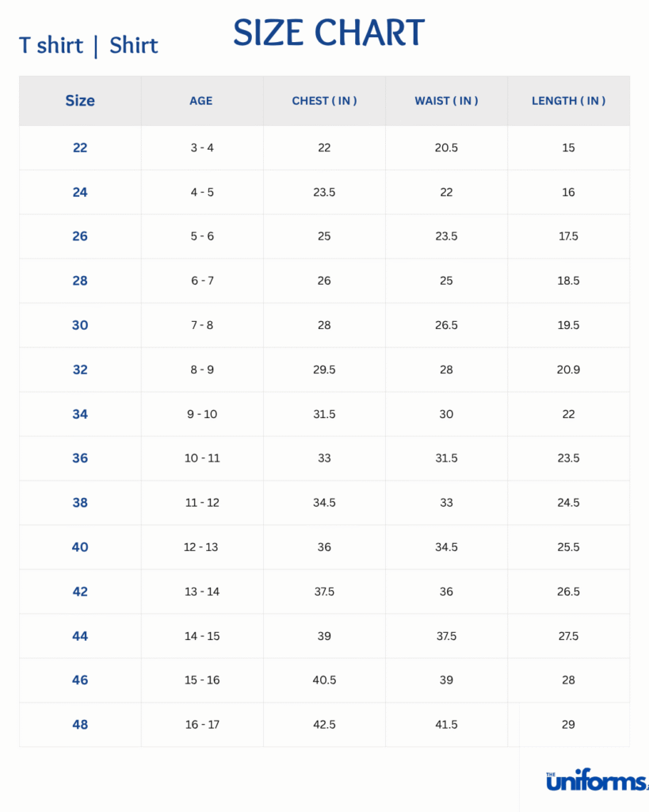Click the WAIST ( IN ) column header
Viewport: 649px width, 812px height.
tap(446, 101)
